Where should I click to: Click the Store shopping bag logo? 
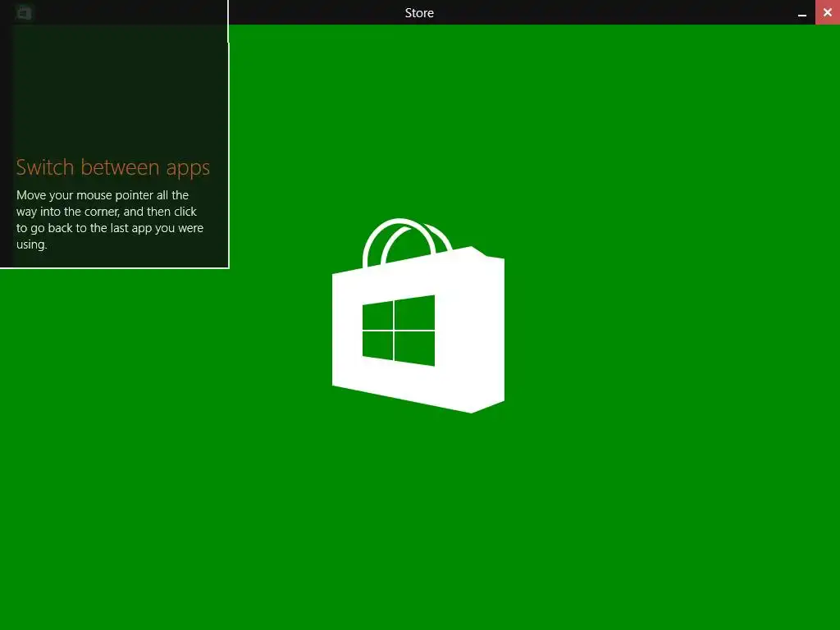pos(418,316)
